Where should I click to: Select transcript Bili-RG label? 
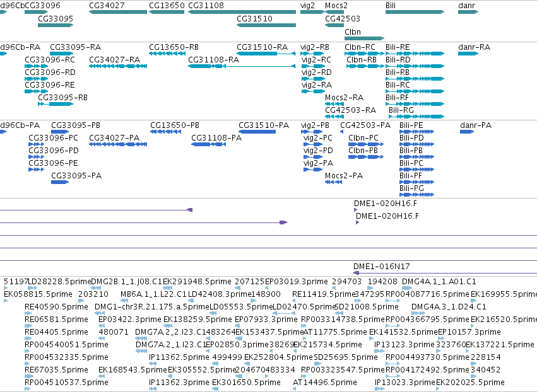coord(401,110)
